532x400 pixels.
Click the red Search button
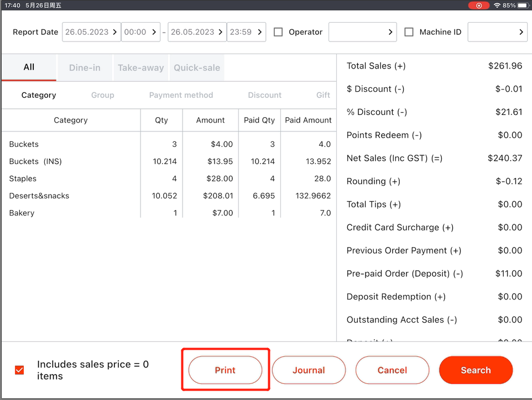[x=476, y=370]
